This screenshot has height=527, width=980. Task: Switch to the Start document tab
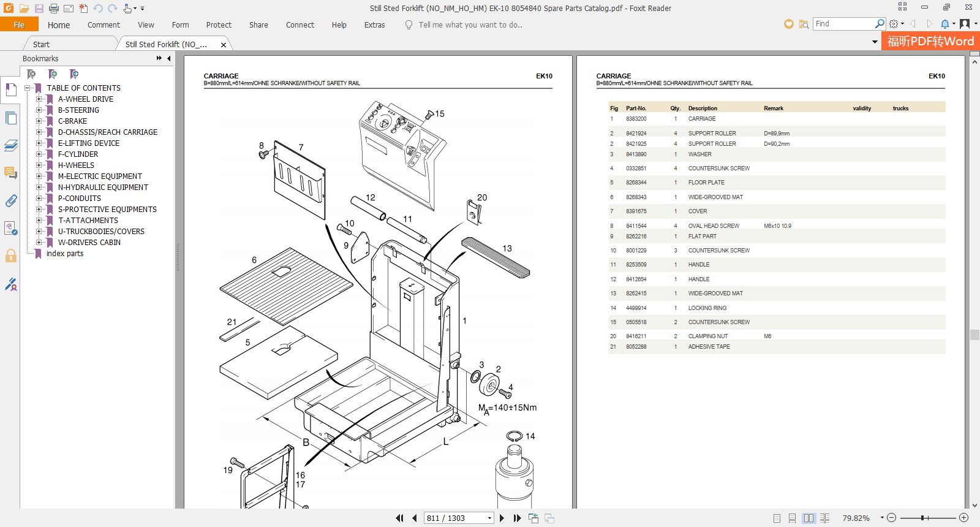pyautogui.click(x=41, y=44)
